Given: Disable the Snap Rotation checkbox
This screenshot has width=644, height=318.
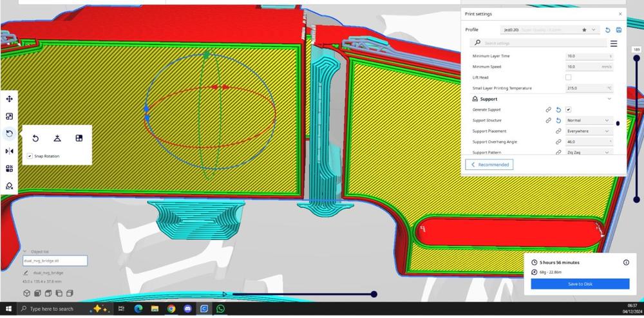Looking at the screenshot, I should pos(30,156).
